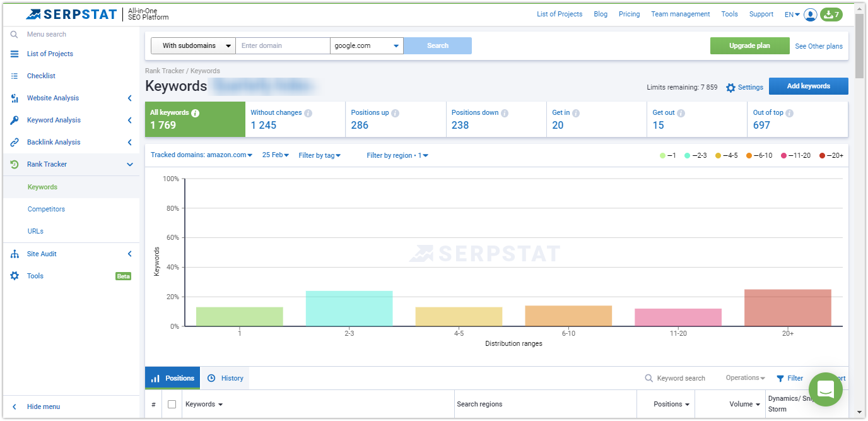Click info icon next to All keywords
Image resolution: width=868 pixels, height=421 pixels.
click(x=195, y=113)
